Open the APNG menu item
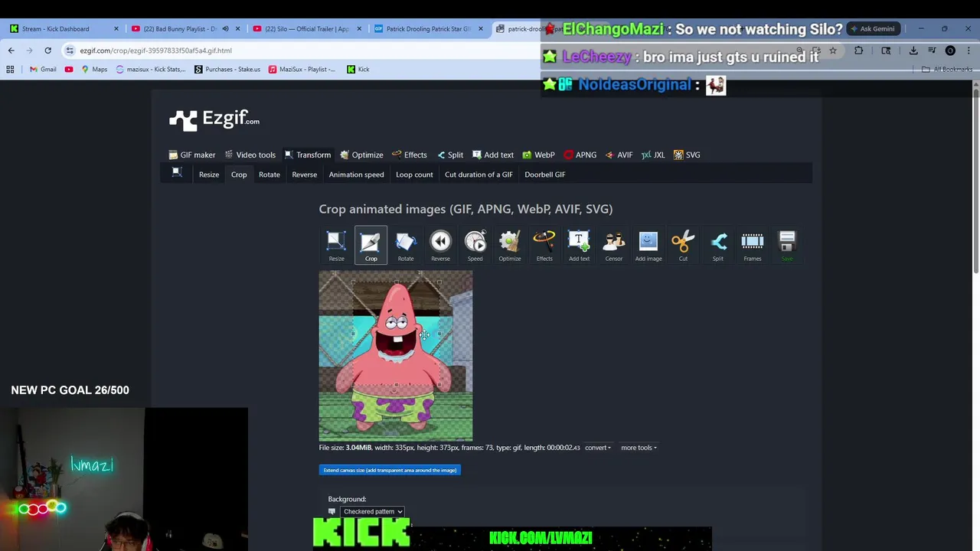The height and width of the screenshot is (551, 980). [x=580, y=155]
